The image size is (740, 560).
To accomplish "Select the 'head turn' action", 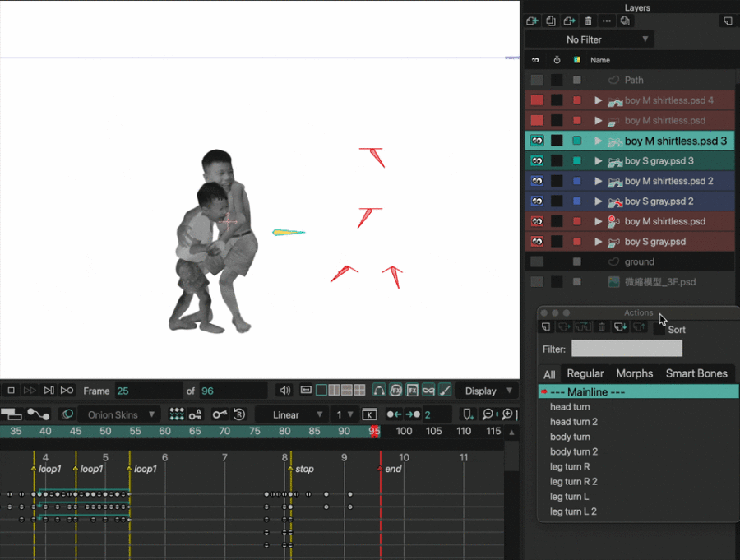I will (570, 406).
